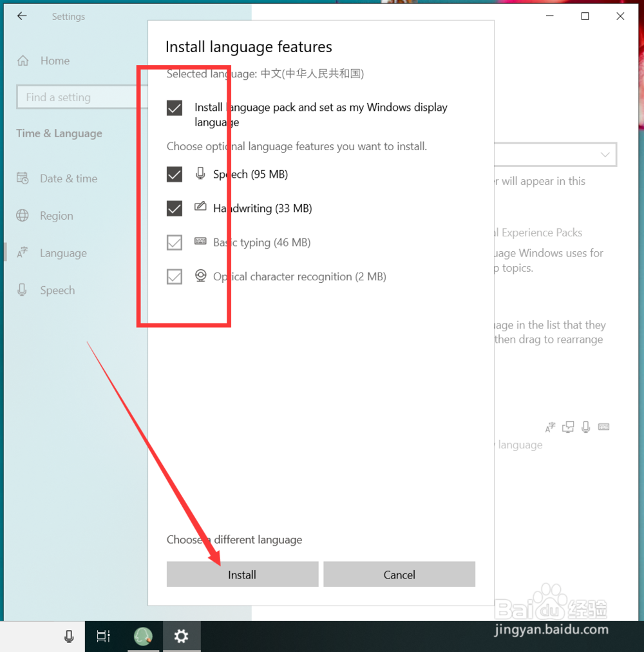Click Choose a different language link

pos(234,540)
